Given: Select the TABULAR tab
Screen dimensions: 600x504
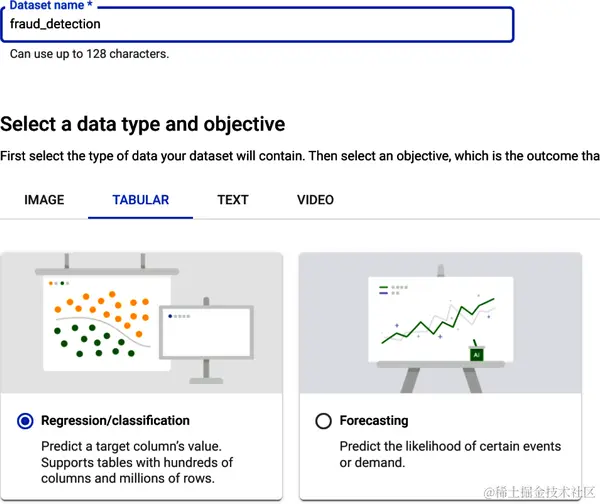Looking at the screenshot, I should [x=141, y=200].
